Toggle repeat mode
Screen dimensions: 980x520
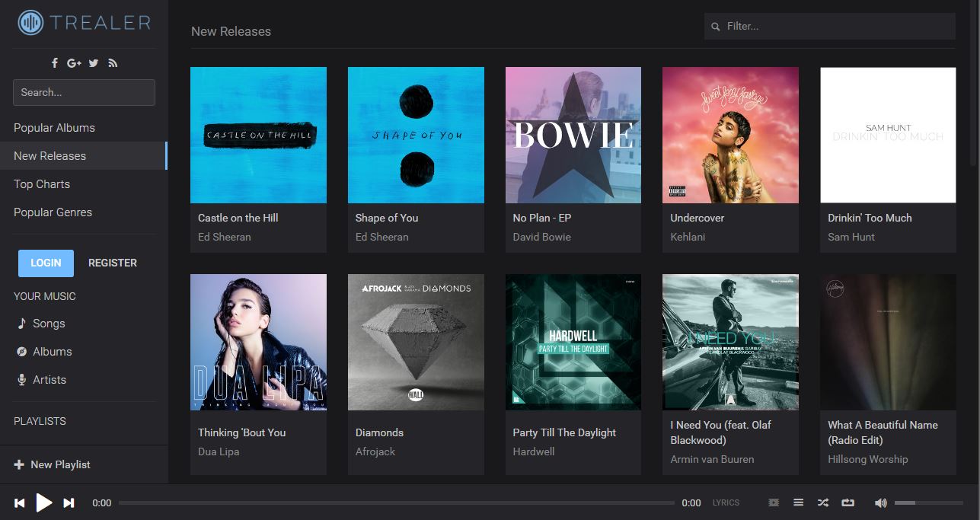pos(848,502)
